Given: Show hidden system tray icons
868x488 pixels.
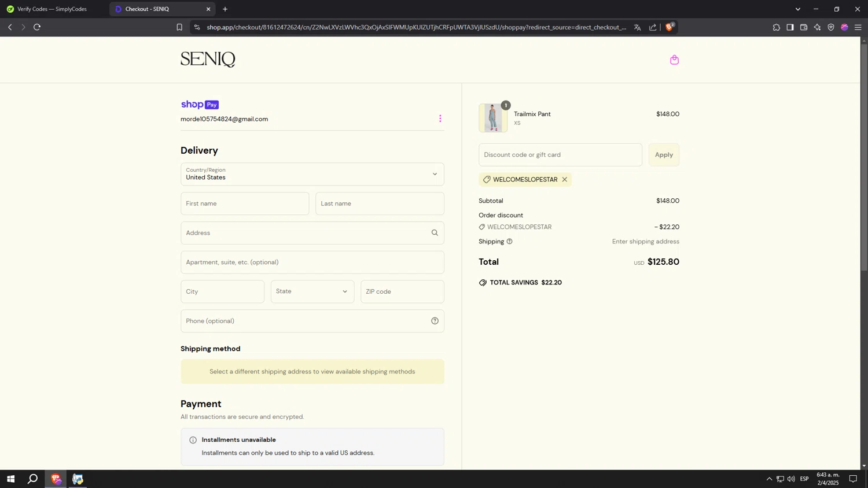Looking at the screenshot, I should (x=769, y=479).
